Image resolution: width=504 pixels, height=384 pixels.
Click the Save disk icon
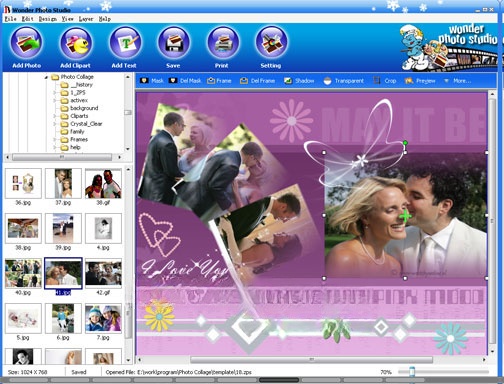point(174,43)
